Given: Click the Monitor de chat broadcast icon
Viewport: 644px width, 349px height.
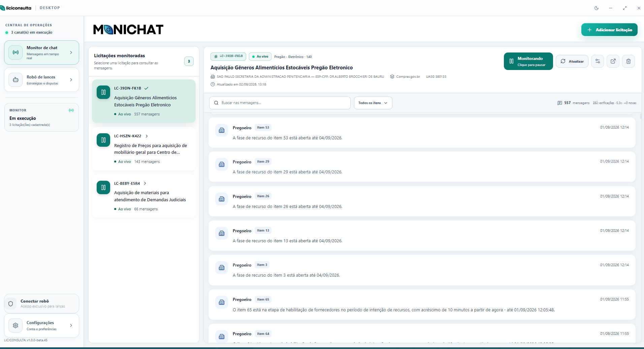Looking at the screenshot, I should [x=15, y=53].
